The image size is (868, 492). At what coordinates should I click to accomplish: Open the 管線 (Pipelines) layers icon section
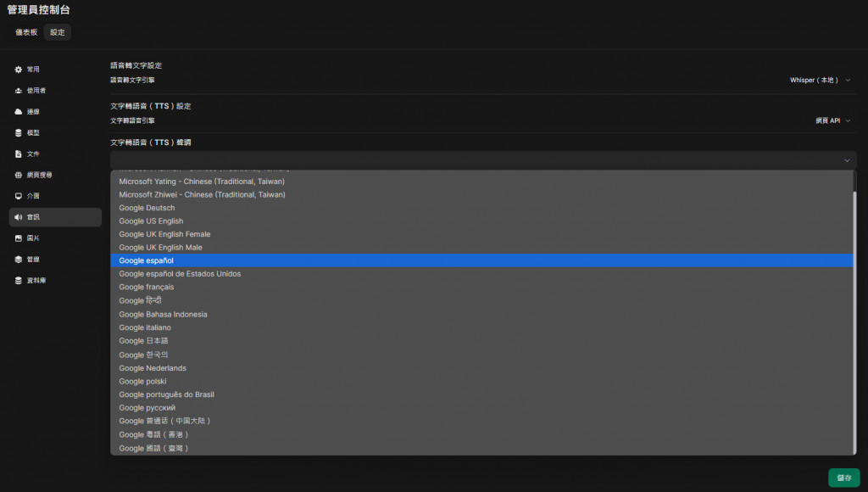[55, 260]
